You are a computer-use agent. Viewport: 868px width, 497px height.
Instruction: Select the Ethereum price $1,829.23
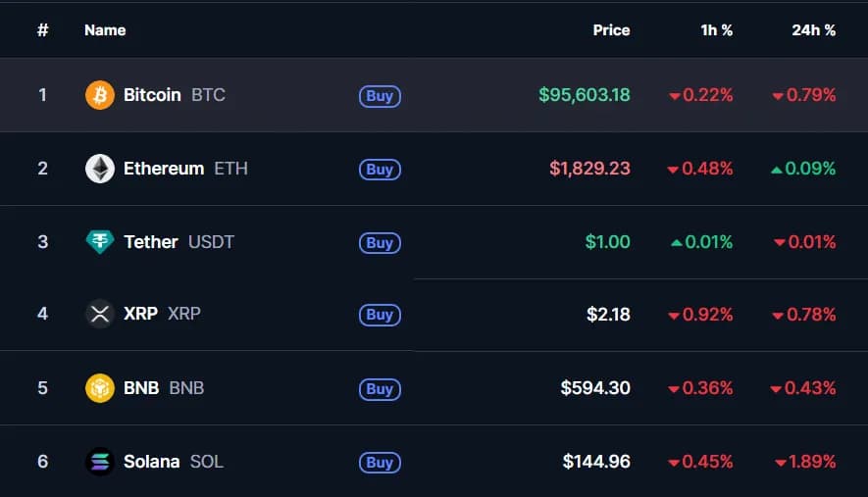coord(589,169)
